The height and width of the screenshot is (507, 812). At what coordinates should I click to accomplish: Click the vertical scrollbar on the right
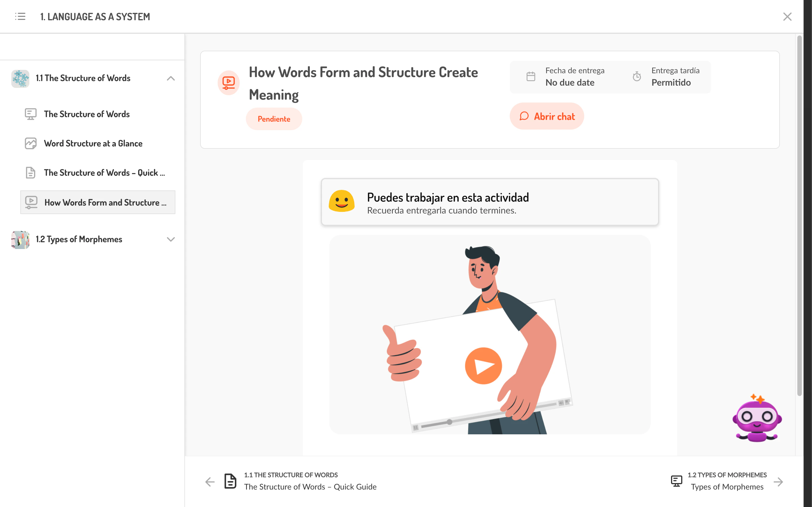tap(799, 215)
